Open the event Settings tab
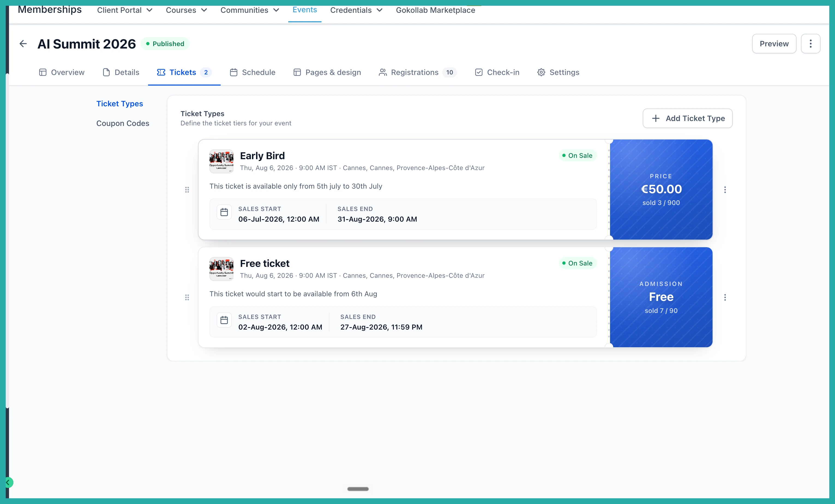 [x=558, y=72]
